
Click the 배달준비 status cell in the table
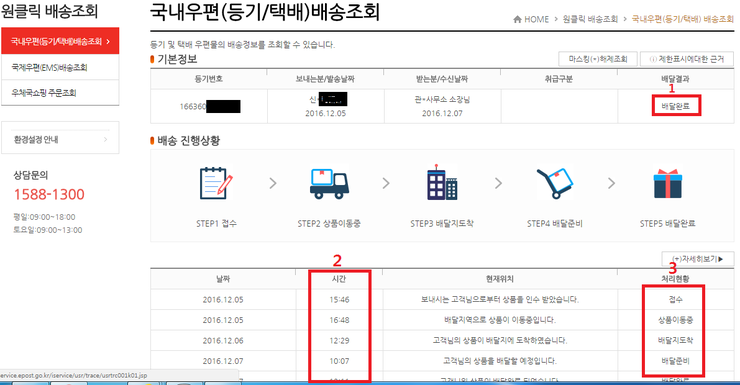(675, 361)
